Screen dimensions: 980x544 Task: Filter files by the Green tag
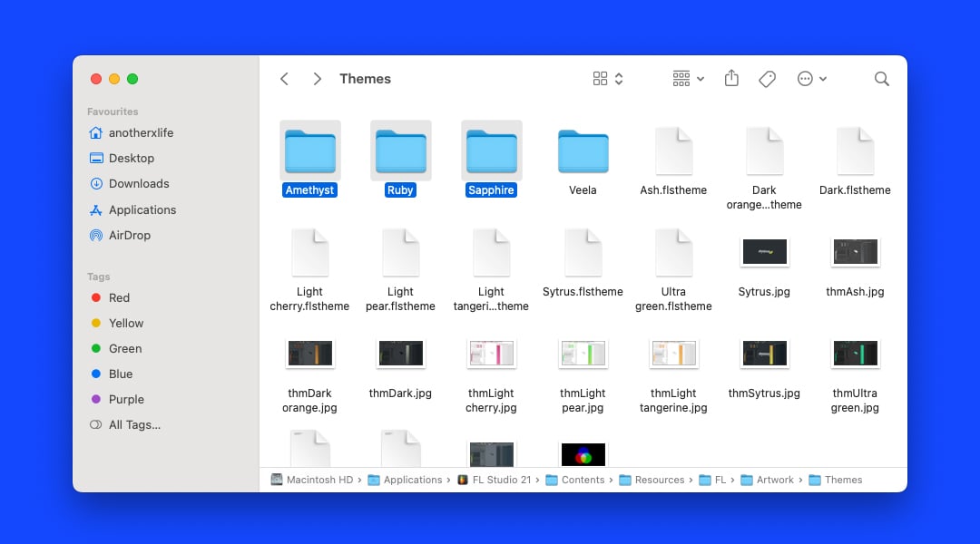pos(124,348)
